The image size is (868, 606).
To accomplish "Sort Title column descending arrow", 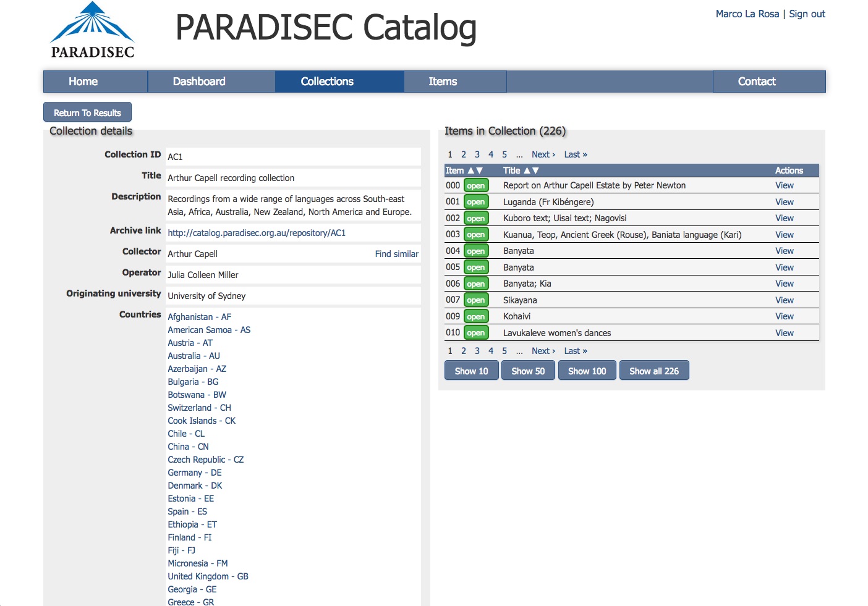I will pos(535,170).
